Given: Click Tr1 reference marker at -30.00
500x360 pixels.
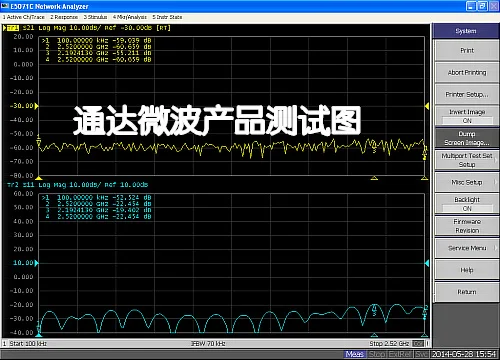Looking at the screenshot, I should [36, 106].
